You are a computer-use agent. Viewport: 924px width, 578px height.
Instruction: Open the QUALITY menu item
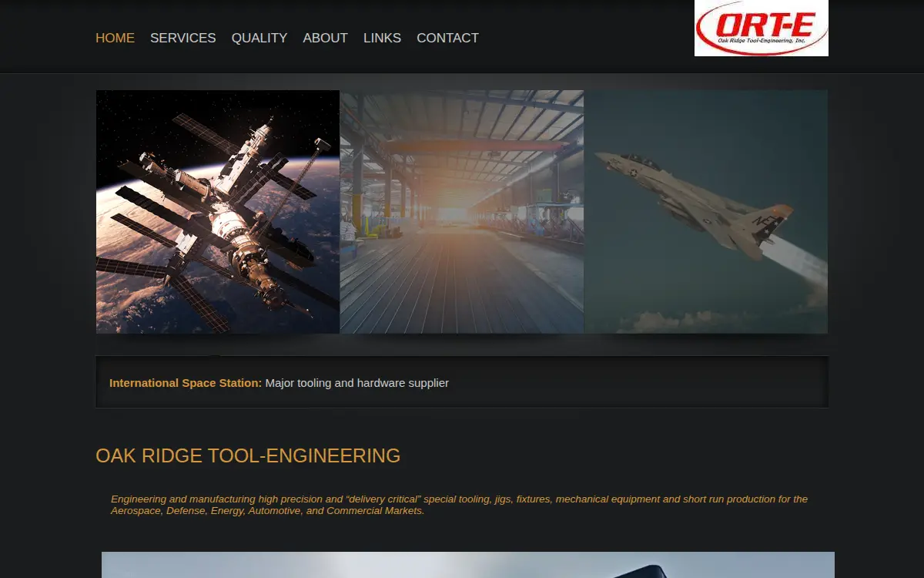(259, 38)
